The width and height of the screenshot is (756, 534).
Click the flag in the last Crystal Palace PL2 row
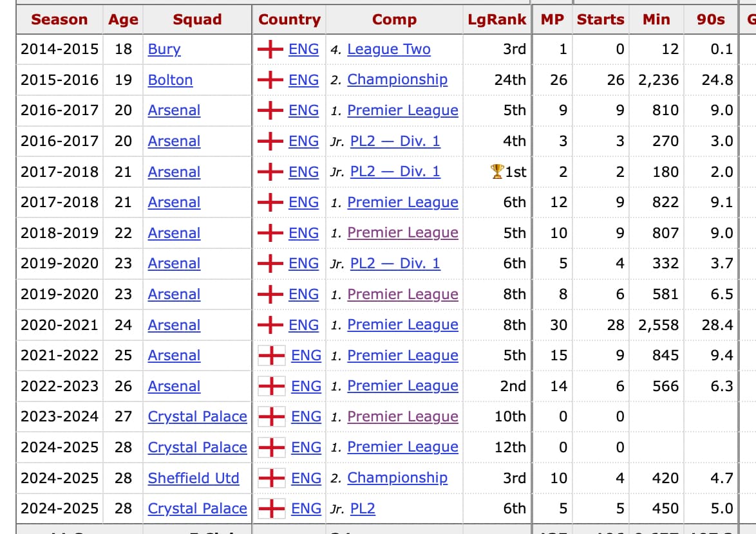272,508
